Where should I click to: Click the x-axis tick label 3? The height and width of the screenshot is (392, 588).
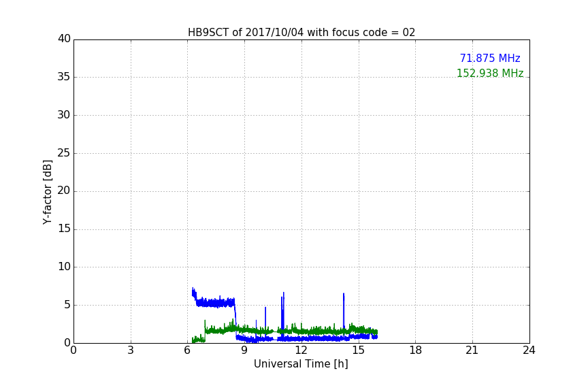tap(131, 350)
